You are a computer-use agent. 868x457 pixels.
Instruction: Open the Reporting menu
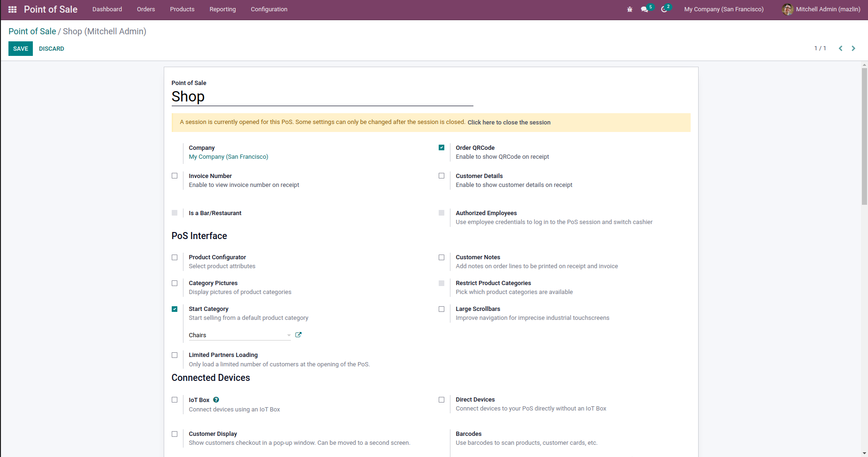pos(223,9)
